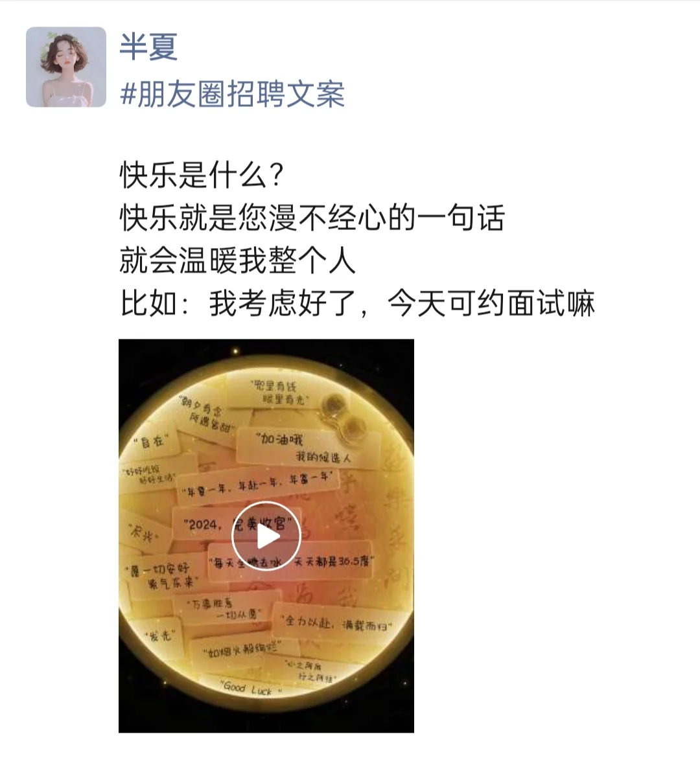Open 半夏's profile avatar picture
700x767 pixels.
(66, 67)
